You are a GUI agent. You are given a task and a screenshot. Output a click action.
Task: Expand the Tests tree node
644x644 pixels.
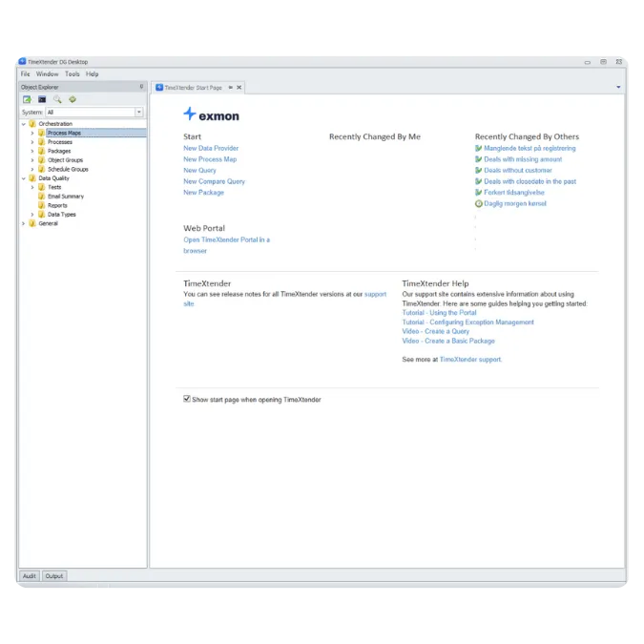click(32, 187)
